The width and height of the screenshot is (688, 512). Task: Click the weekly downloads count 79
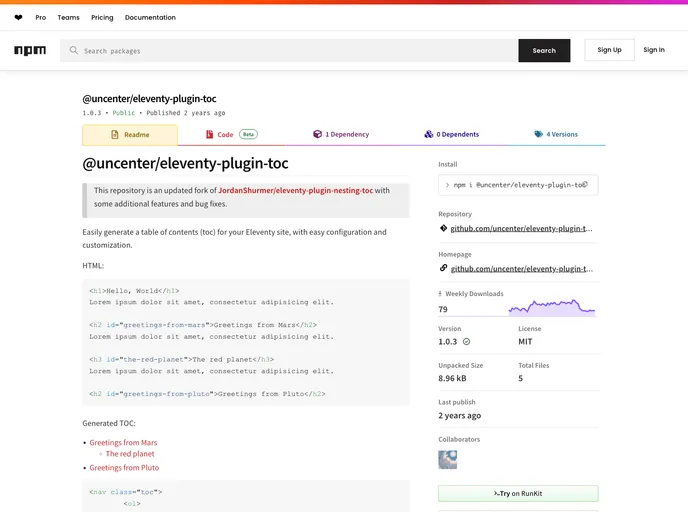tap(443, 309)
